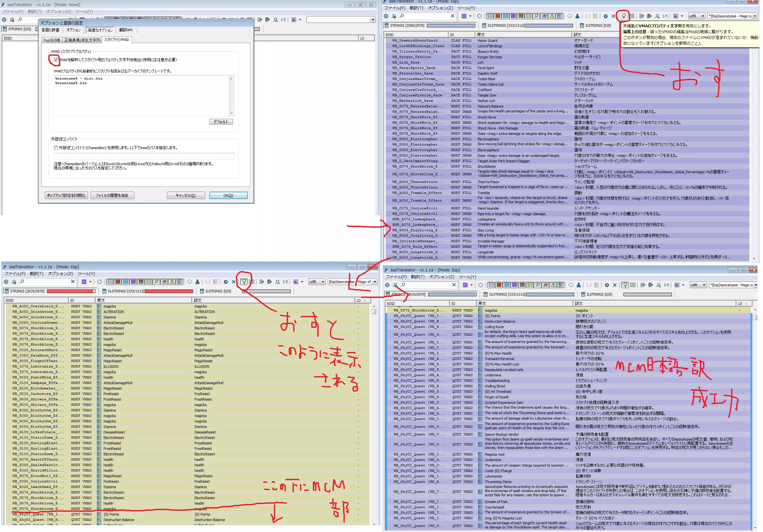
Task: Click bracketed plus icon in bottom-left window
Action: click(285, 282)
